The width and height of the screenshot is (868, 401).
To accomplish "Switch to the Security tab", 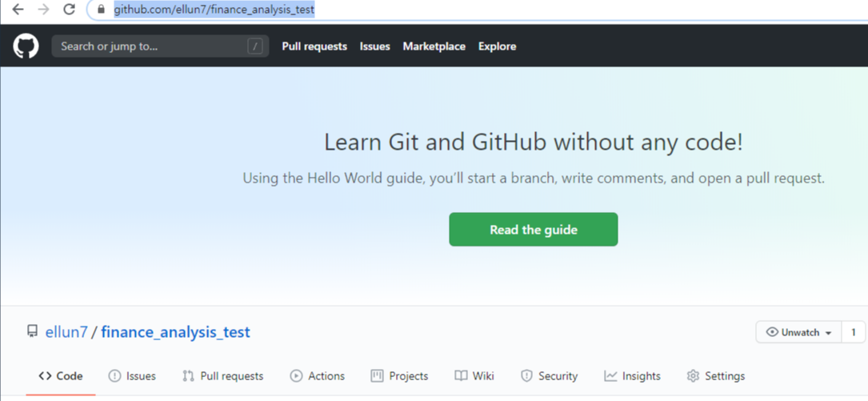I will click(x=549, y=376).
